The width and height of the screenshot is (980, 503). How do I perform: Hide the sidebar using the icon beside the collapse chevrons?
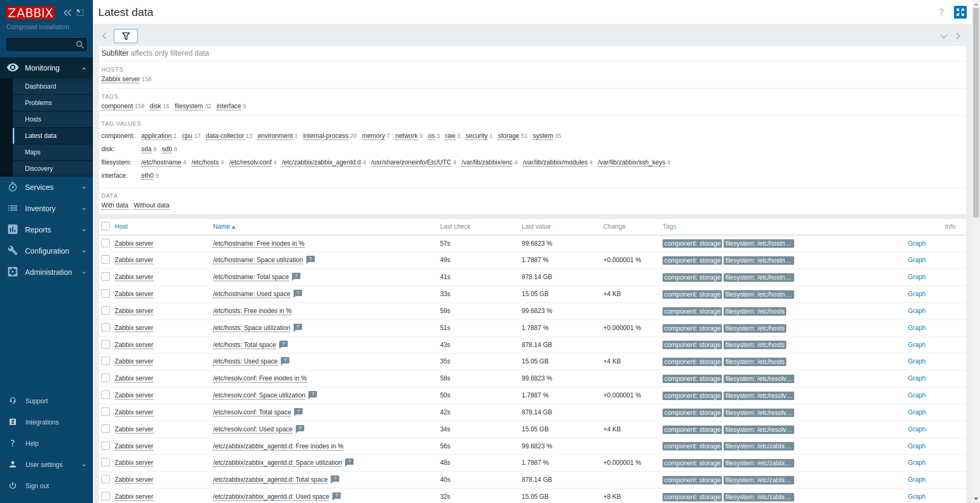[80, 12]
